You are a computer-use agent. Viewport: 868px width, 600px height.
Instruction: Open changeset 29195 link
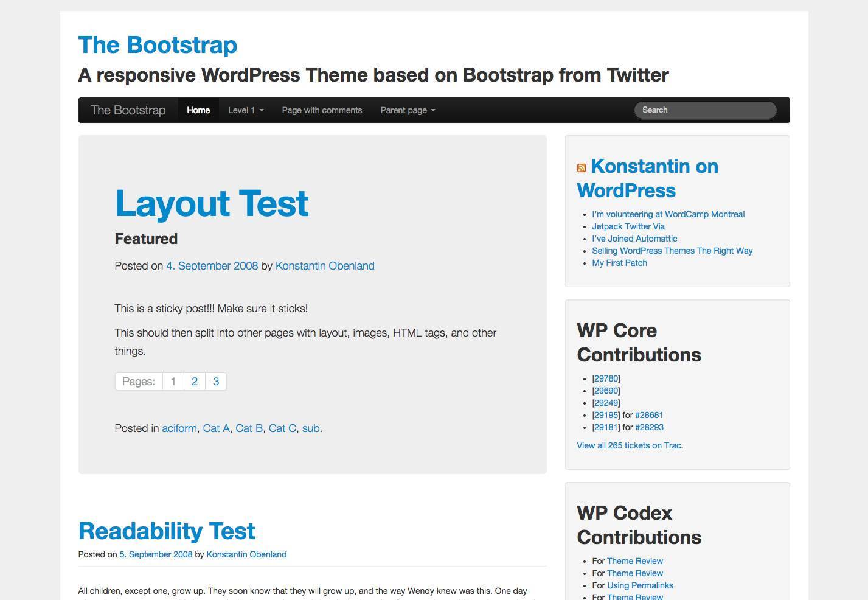click(606, 415)
